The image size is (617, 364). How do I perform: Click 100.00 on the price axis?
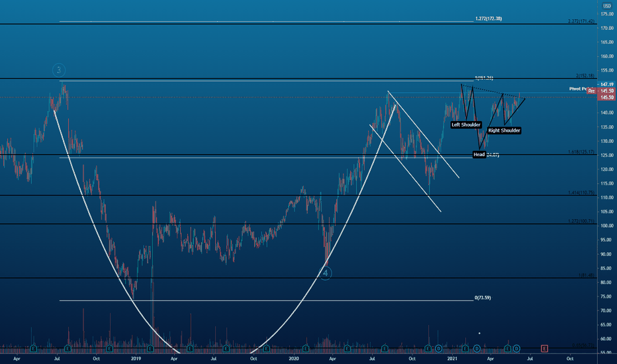click(607, 226)
